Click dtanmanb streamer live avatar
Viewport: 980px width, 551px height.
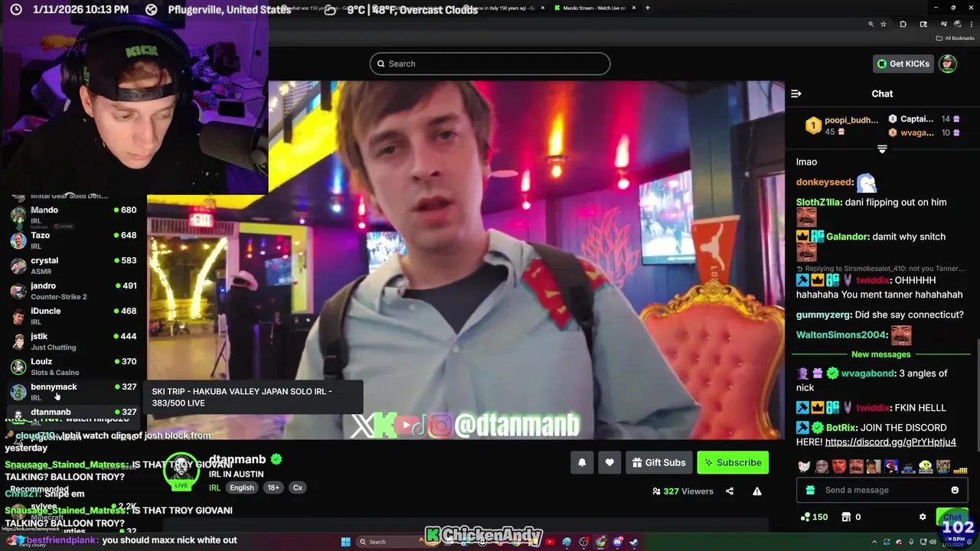click(181, 471)
